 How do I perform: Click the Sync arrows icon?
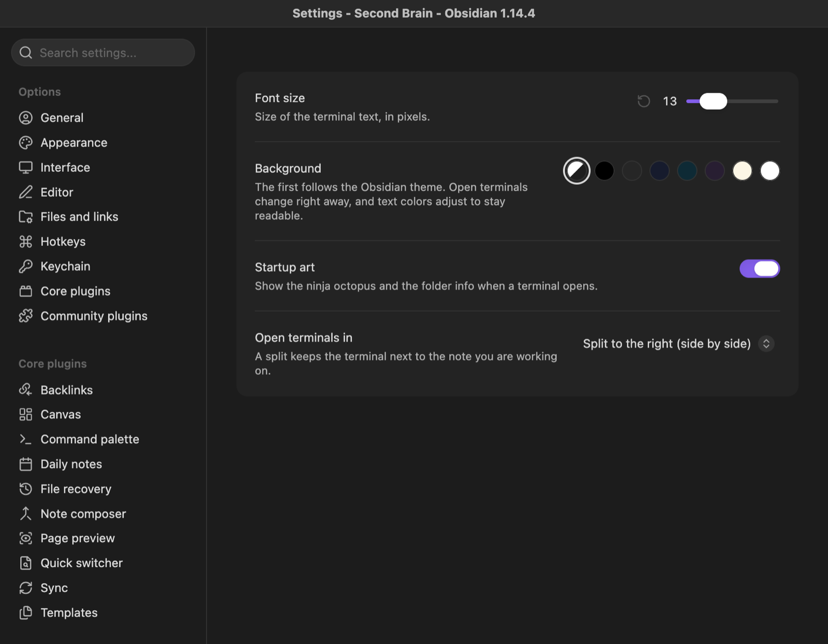coord(25,588)
